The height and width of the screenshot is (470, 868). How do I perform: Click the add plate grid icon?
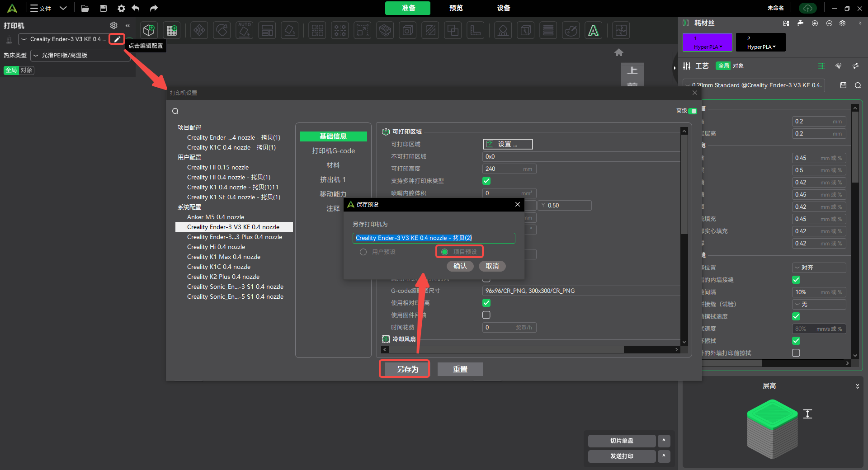172,30
